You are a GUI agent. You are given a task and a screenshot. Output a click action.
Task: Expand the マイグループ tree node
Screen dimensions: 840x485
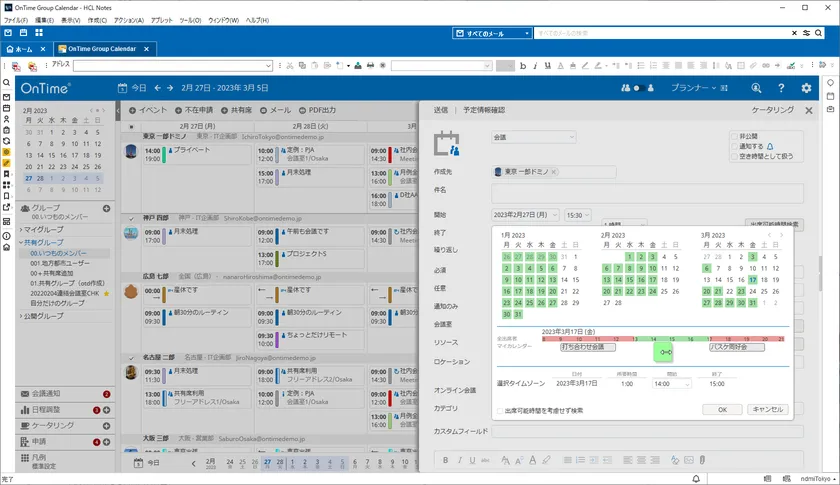pyautogui.click(x=21, y=230)
